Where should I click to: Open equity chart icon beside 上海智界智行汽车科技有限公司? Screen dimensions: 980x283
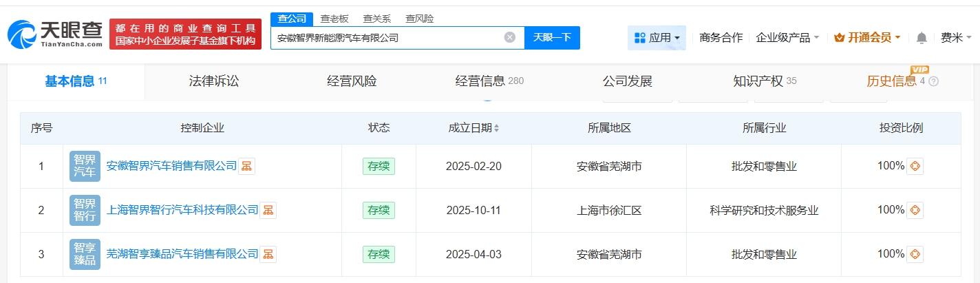[x=268, y=210]
